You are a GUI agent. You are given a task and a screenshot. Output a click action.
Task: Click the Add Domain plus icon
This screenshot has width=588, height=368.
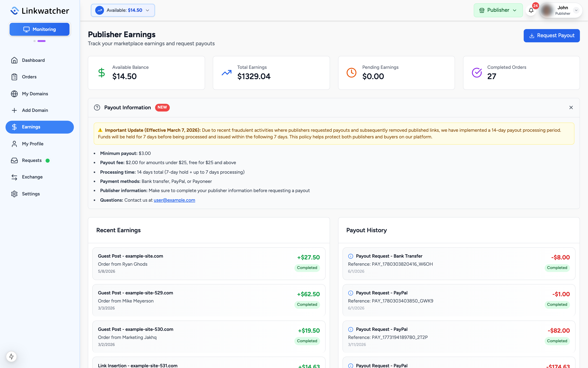(x=14, y=110)
